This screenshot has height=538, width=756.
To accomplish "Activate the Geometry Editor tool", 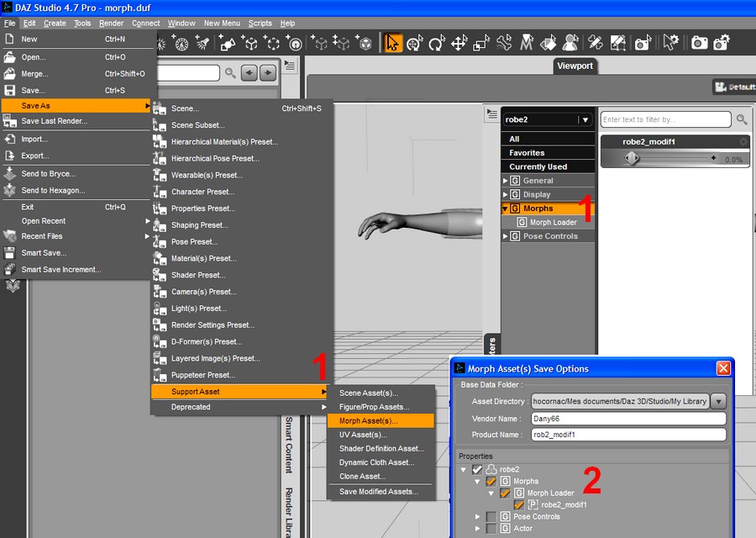I will (617, 44).
